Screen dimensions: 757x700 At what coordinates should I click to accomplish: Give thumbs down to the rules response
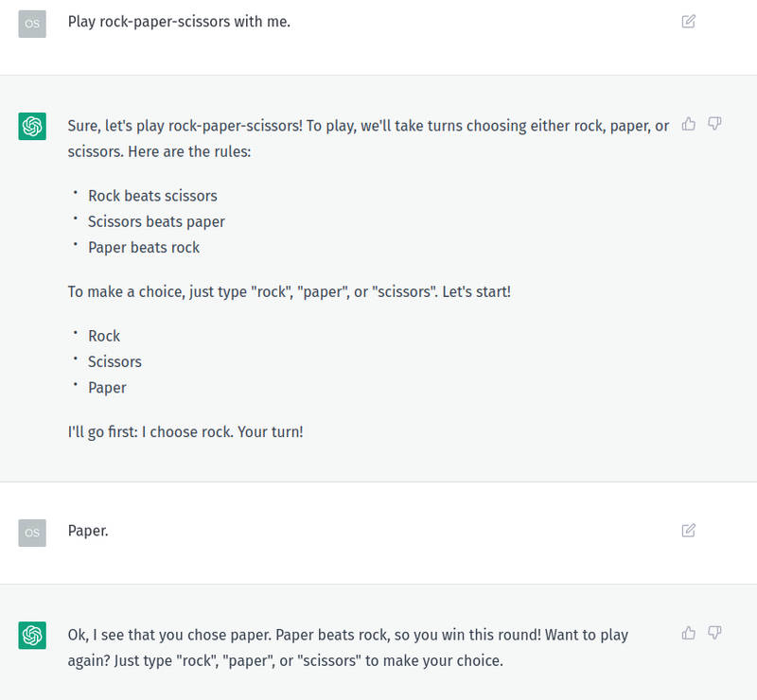tap(714, 124)
